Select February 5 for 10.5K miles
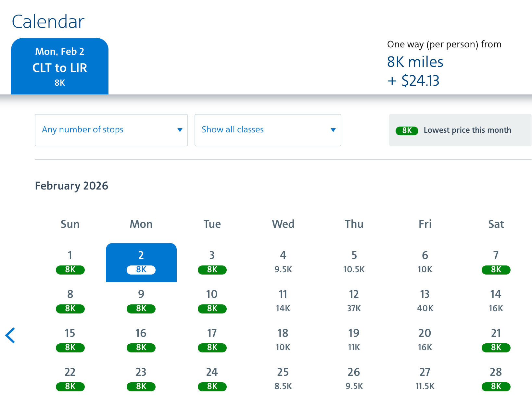 (x=354, y=262)
